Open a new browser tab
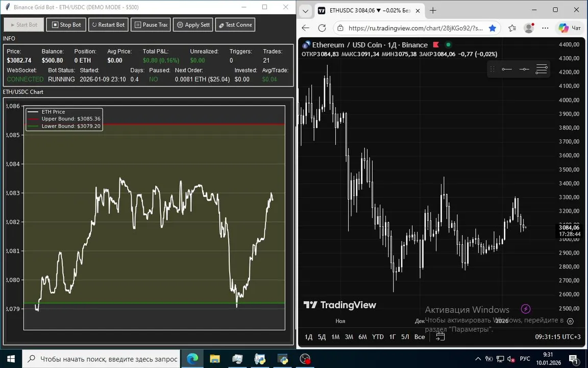The image size is (588, 368). tap(433, 11)
